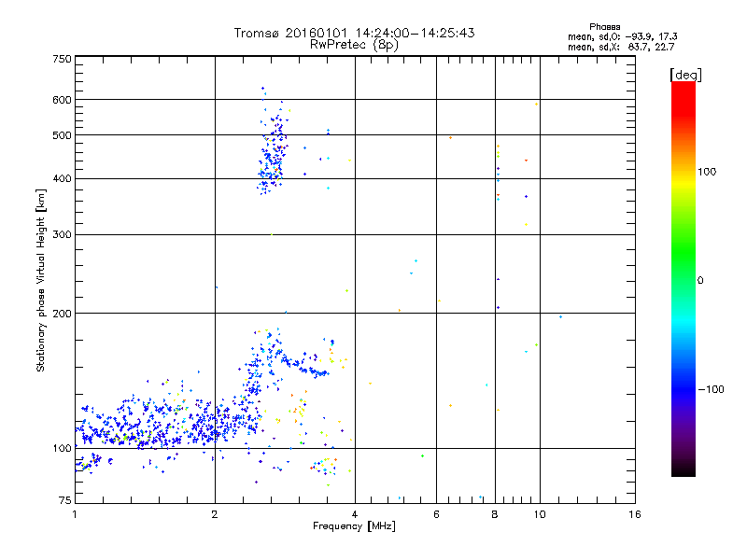Image resolution: width=747 pixels, height=560 pixels.
Task: Click the y-axis tick label '200'
Action: [x=62, y=314]
